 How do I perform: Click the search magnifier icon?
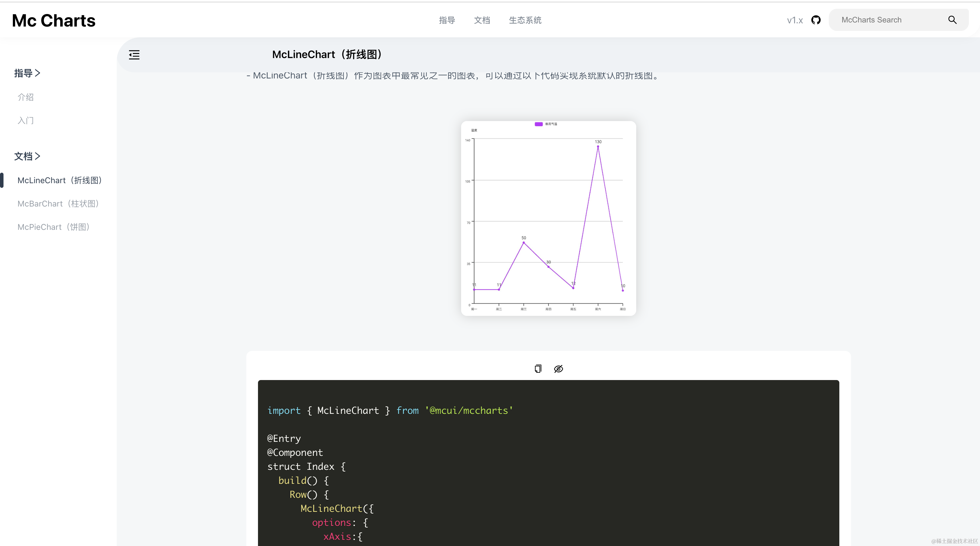(x=952, y=20)
